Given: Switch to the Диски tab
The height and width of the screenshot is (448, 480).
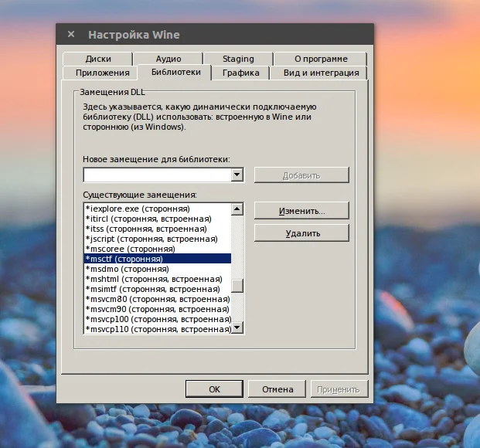Looking at the screenshot, I should point(97,59).
